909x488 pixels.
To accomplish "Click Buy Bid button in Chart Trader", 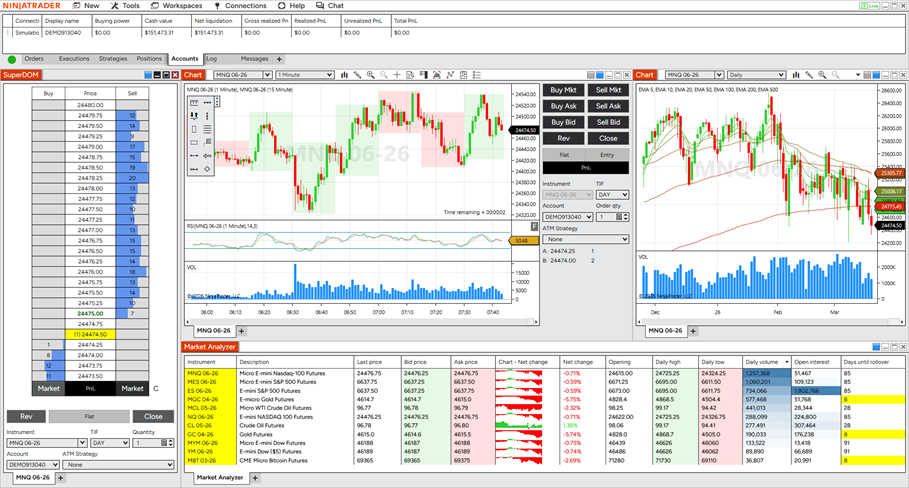I will (563, 122).
